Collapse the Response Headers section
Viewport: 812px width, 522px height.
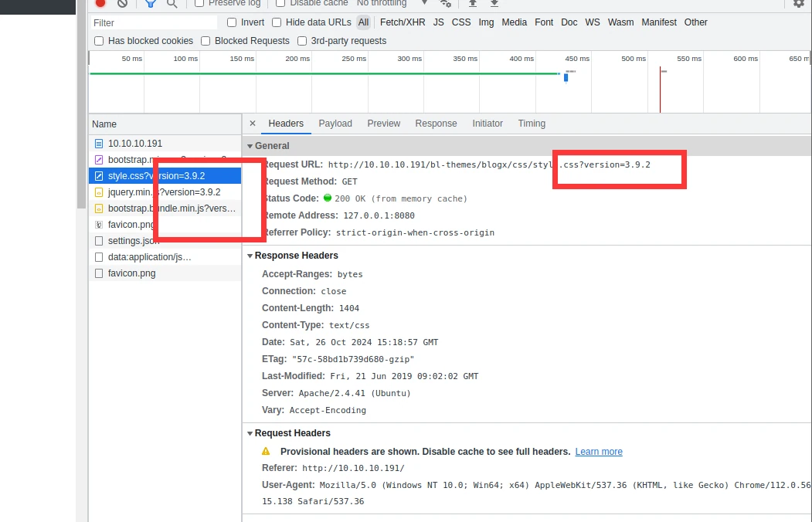(x=250, y=256)
